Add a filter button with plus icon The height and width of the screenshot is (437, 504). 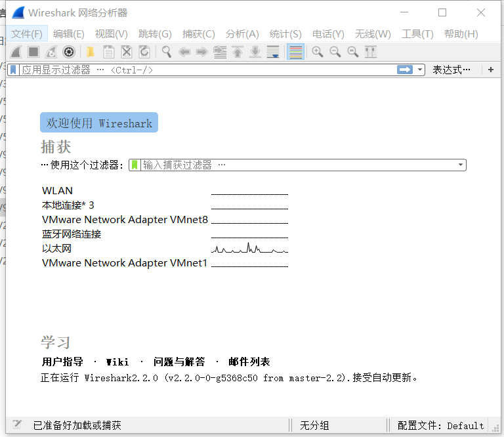[x=491, y=70]
